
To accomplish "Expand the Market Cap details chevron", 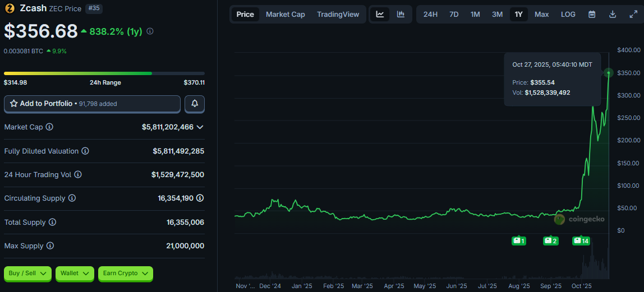I will click(x=200, y=127).
